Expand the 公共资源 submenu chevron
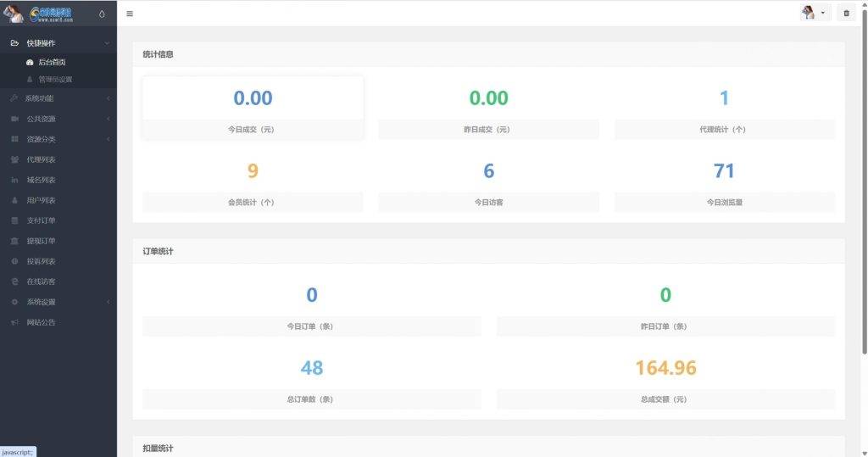This screenshot has height=457, width=868. point(108,119)
